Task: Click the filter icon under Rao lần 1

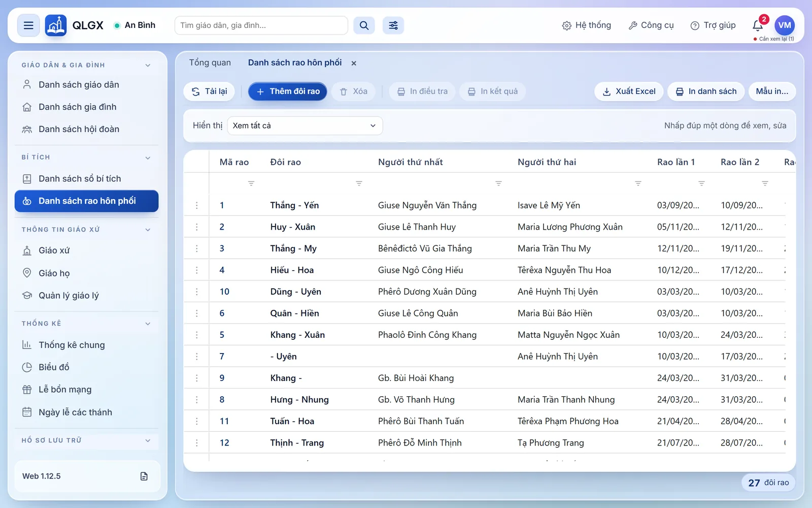Action: pos(701,183)
